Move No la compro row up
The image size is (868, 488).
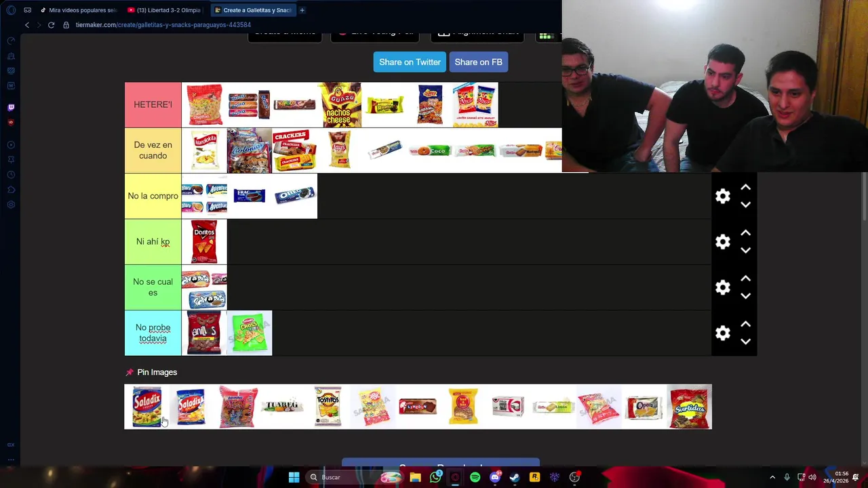click(745, 187)
